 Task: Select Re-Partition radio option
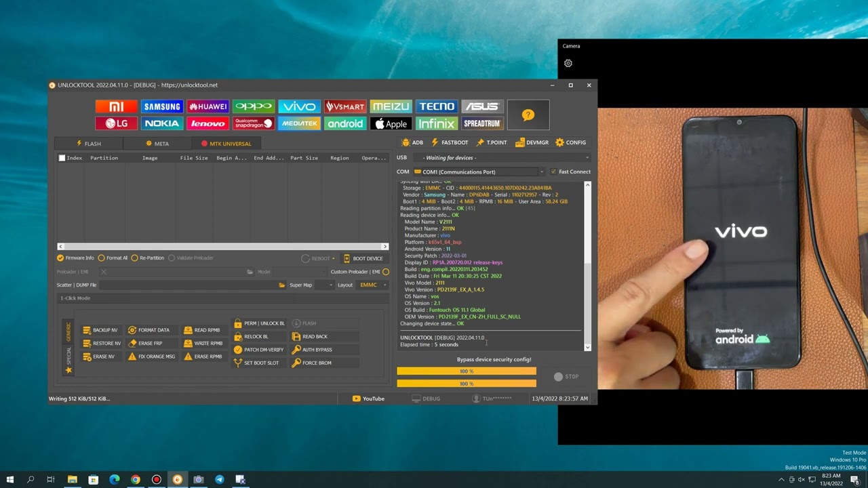tap(147, 258)
